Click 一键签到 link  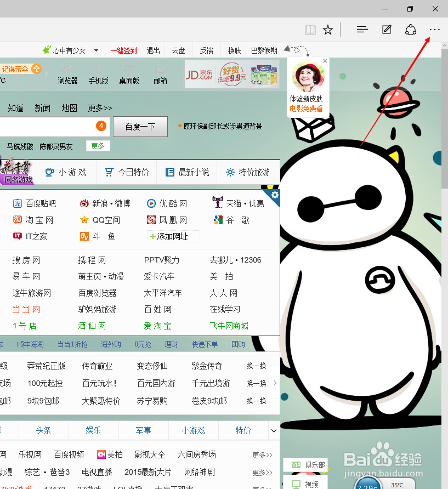(x=124, y=50)
